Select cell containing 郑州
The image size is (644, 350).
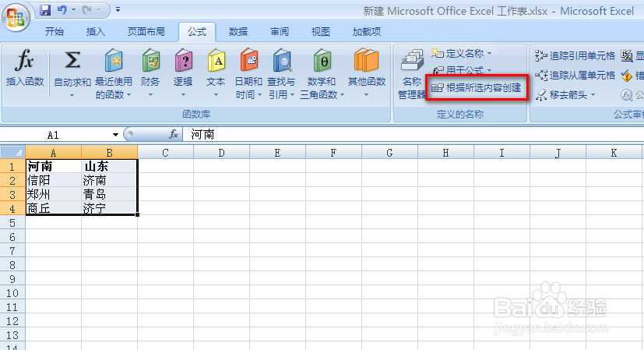[x=54, y=194]
